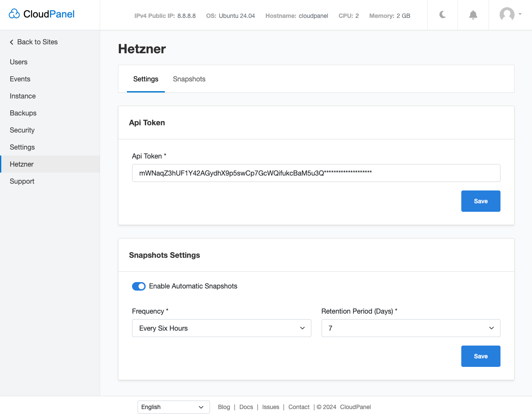
Task: Click the back chevron next to Back to Sites
Action: click(x=11, y=42)
